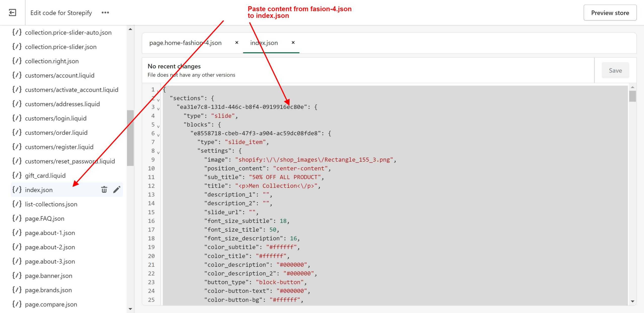The height and width of the screenshot is (313, 644).
Task: Open customers/login.liquid file
Action: click(x=56, y=119)
